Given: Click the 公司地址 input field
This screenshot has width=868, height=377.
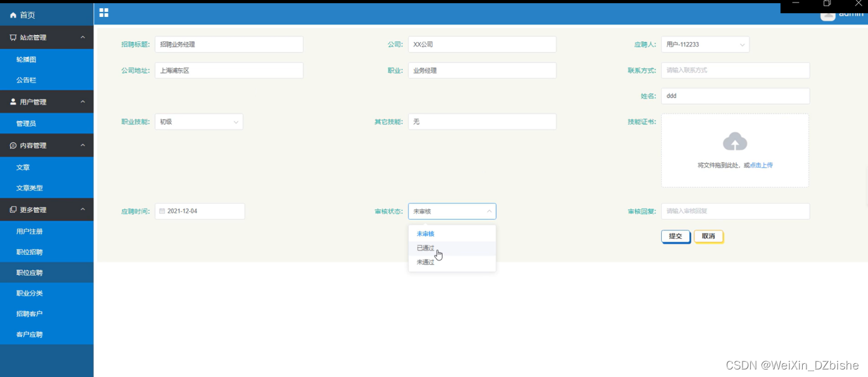Looking at the screenshot, I should (229, 70).
